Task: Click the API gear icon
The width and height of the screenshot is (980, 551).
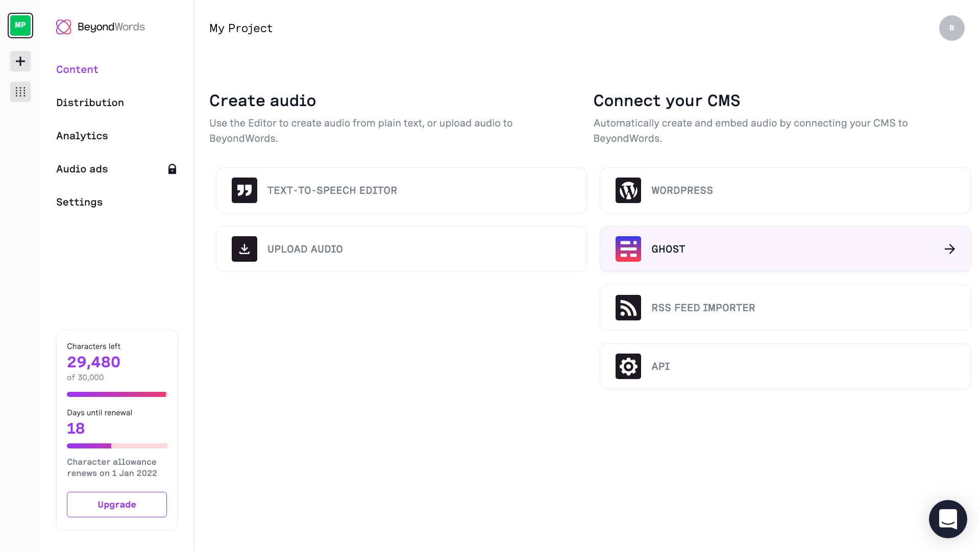Action: coord(628,366)
